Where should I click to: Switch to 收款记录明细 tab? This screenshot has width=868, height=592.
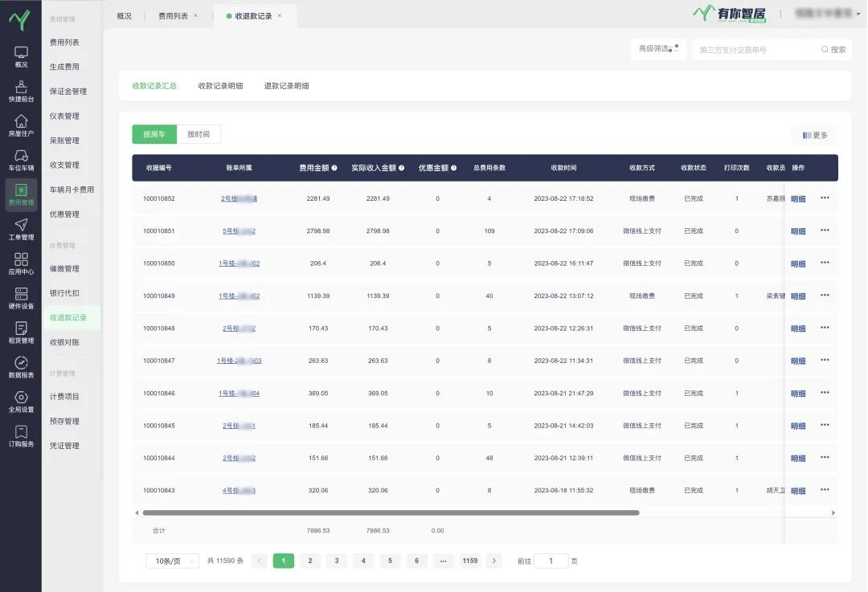tap(220, 86)
